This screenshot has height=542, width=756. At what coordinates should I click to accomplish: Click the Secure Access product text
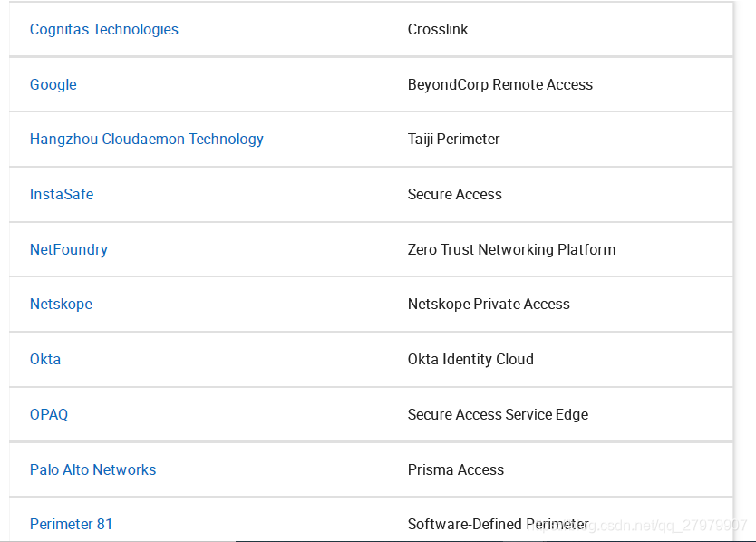click(455, 194)
